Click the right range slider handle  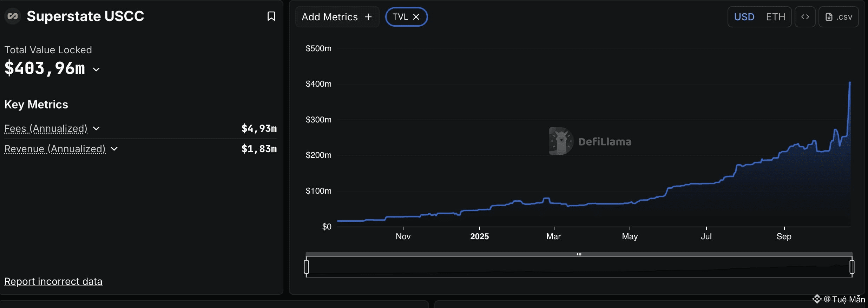coord(851,267)
